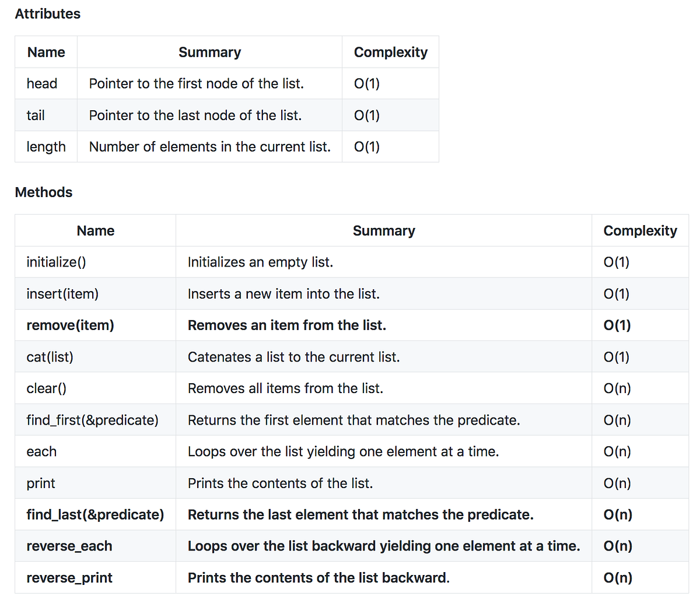Click the Methods table Complexity column header
The image size is (700, 603).
pos(640,231)
